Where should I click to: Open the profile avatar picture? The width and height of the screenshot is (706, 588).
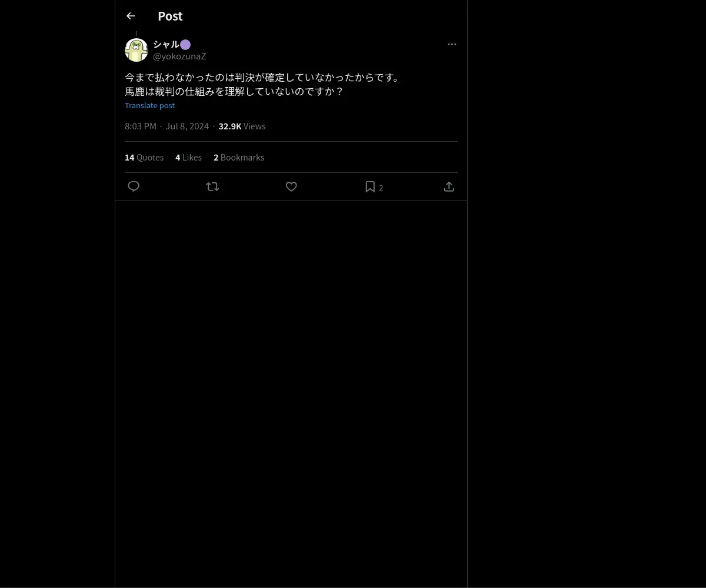136,50
